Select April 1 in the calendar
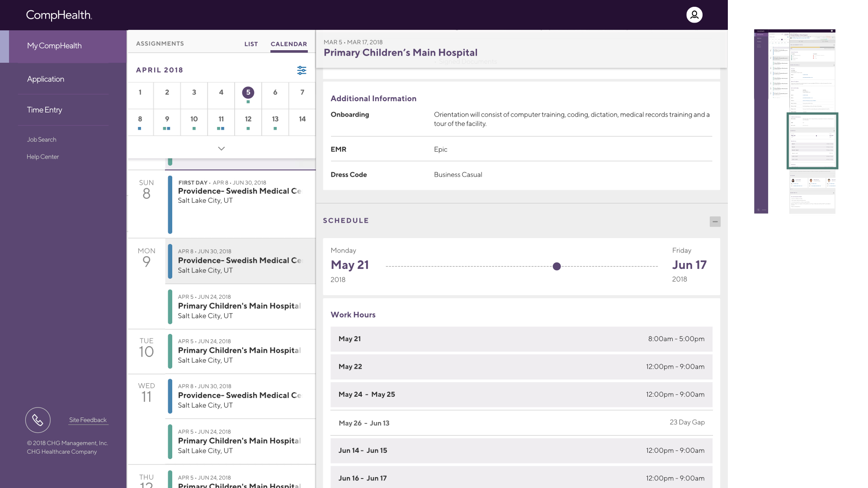This screenshot has width=868, height=488. pos(140,95)
